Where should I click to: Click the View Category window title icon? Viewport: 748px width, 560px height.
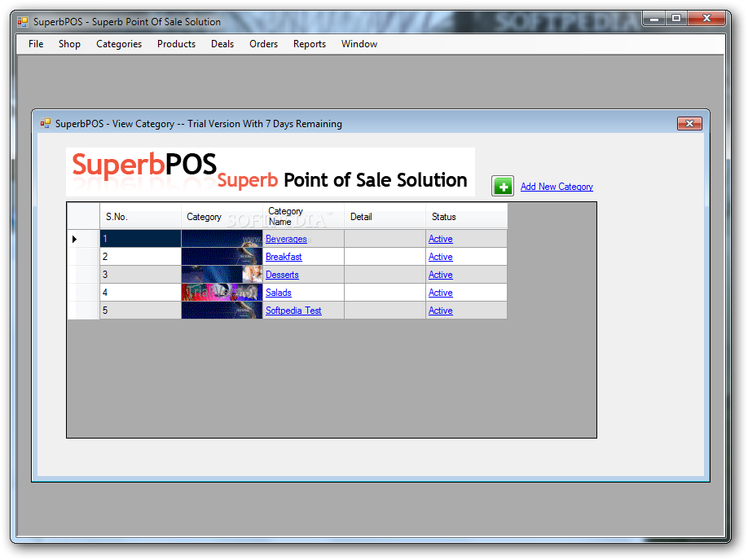pos(46,124)
